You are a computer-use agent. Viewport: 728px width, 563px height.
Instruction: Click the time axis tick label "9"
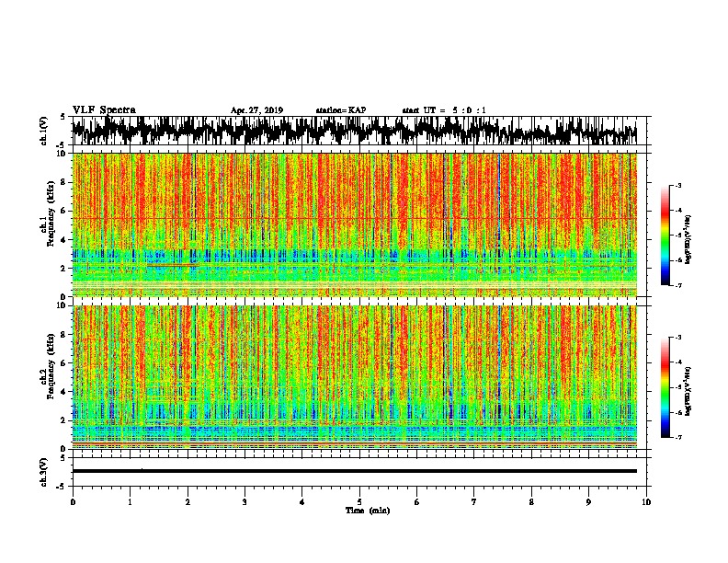588,502
